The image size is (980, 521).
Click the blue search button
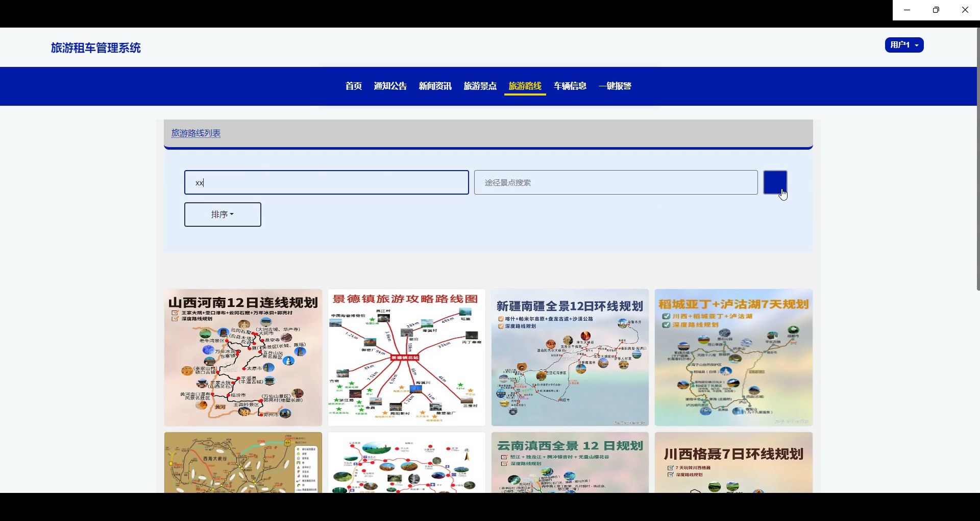[775, 182]
